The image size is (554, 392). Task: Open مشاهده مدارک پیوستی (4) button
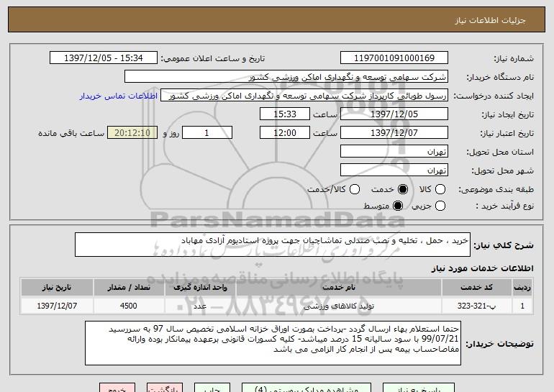306,388
